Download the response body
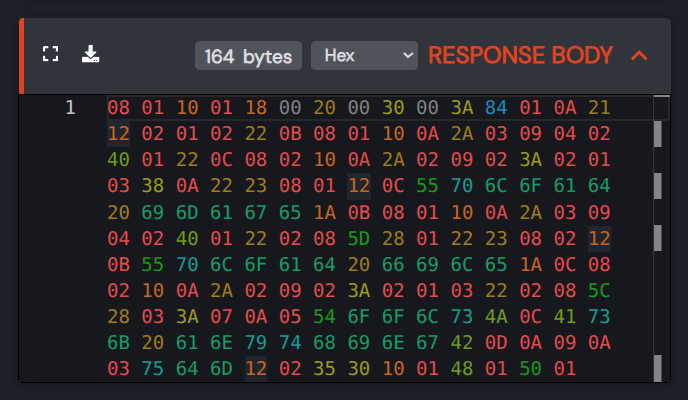This screenshot has width=688, height=400. click(x=91, y=54)
